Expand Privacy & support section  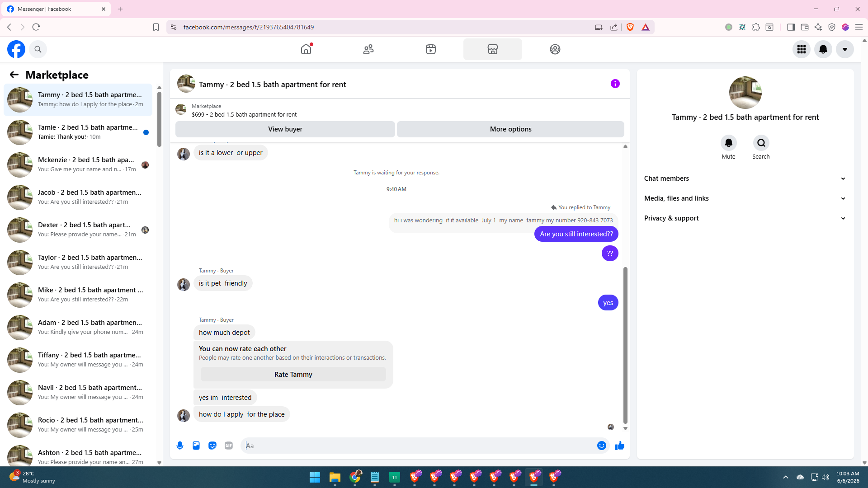click(745, 218)
